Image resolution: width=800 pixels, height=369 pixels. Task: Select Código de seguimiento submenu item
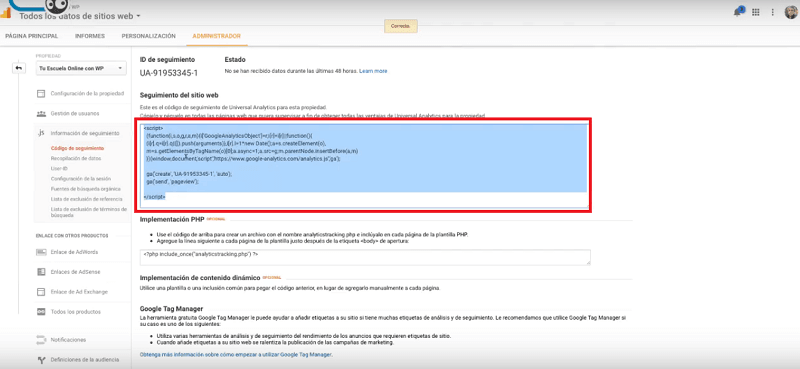click(x=77, y=148)
